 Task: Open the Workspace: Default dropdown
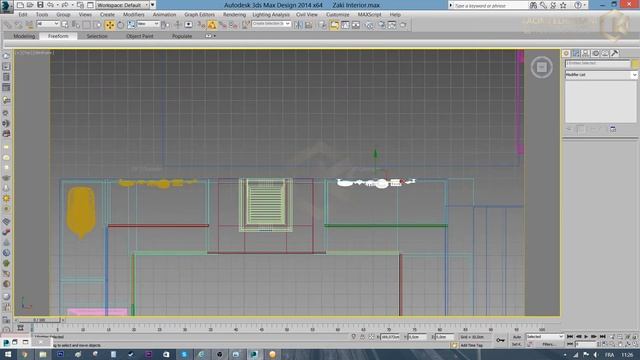point(122,5)
